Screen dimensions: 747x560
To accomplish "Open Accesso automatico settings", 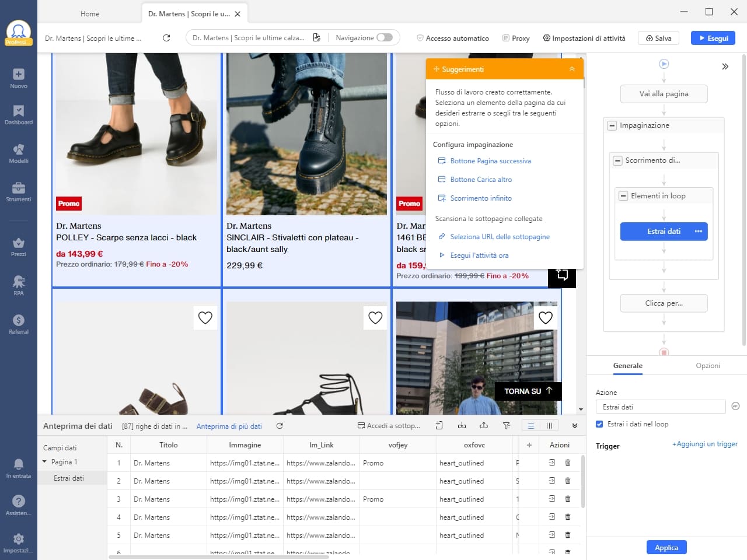I will (x=453, y=38).
